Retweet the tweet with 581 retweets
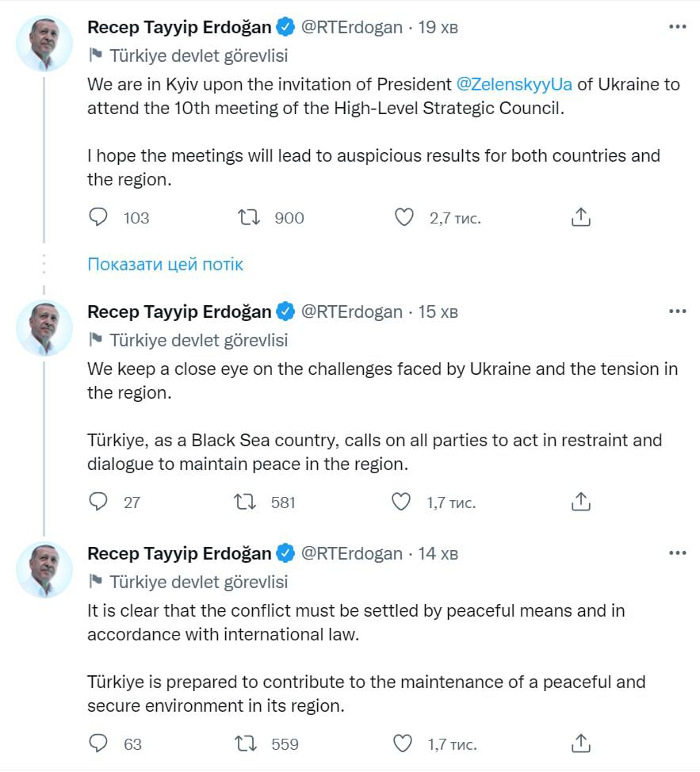 point(245,502)
